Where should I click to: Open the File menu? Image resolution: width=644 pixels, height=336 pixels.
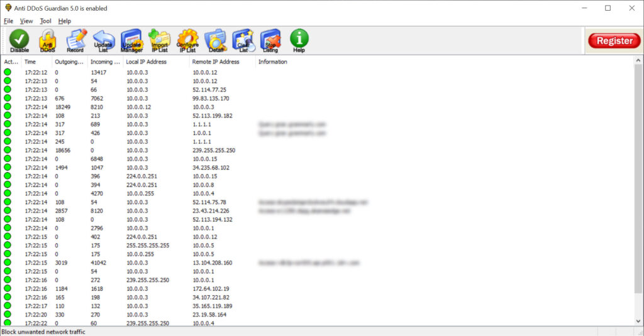tap(8, 21)
